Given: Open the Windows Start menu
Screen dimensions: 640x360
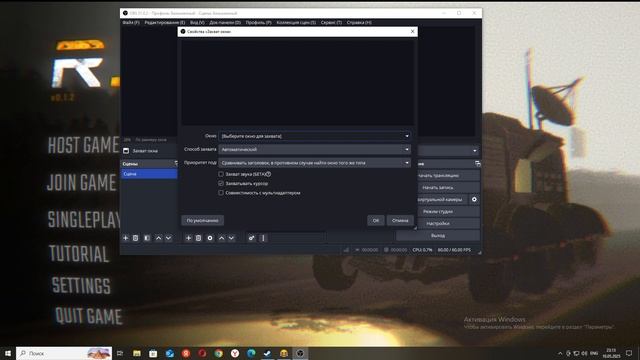Looking at the screenshot, I should point(7,353).
